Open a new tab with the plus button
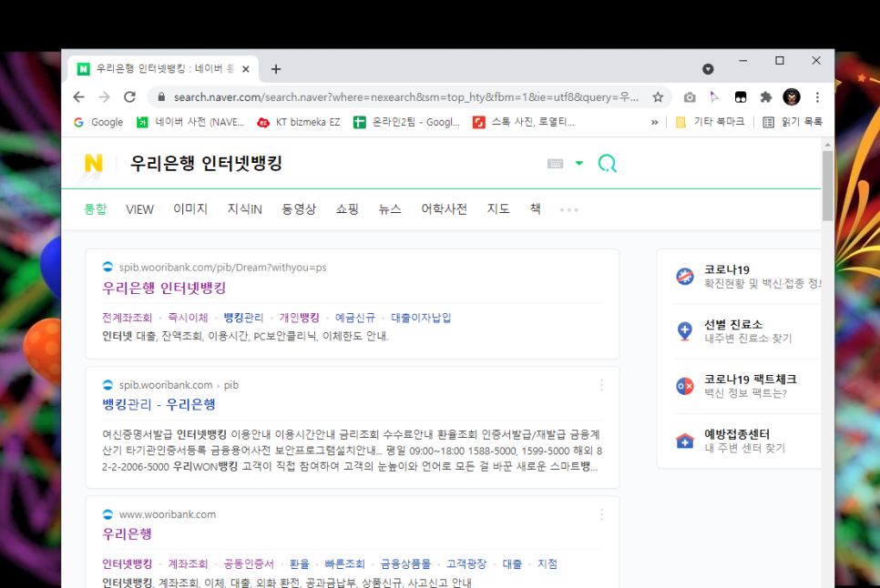 pos(275,69)
